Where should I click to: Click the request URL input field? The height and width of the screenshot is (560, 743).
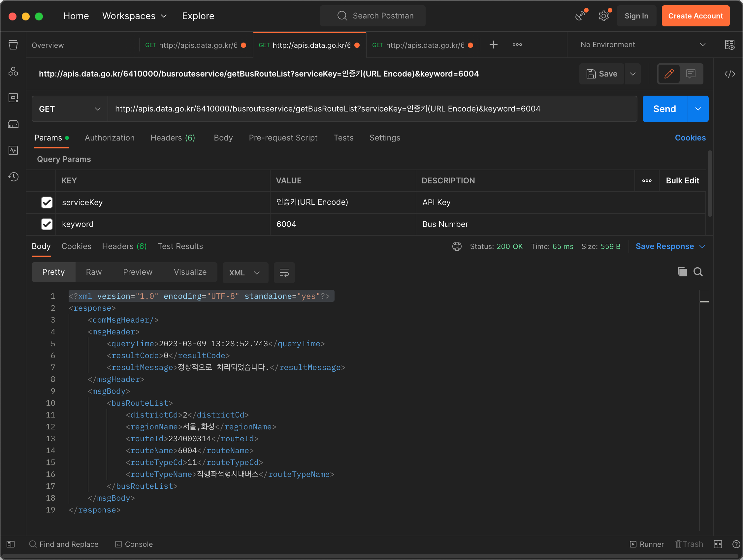(x=370, y=109)
